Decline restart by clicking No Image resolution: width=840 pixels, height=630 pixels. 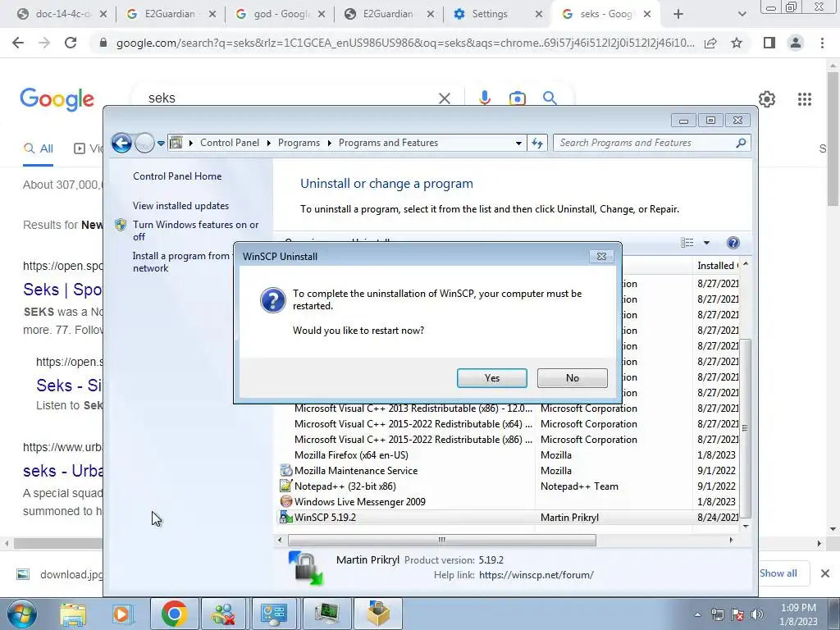click(572, 377)
